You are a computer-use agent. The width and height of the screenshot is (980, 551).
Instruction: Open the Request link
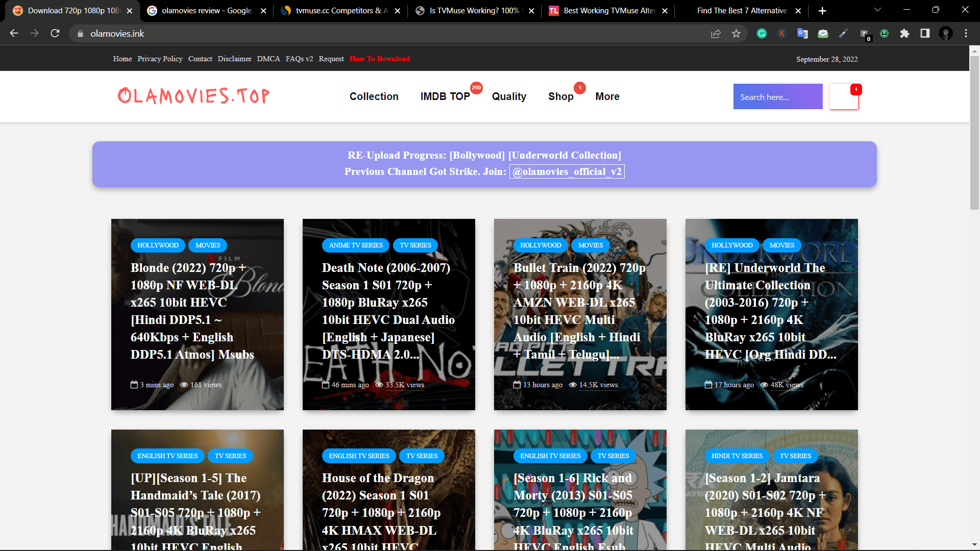(331, 59)
